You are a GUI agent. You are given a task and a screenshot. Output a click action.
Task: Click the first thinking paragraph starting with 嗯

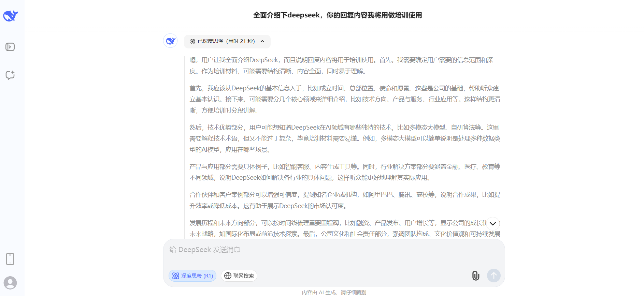341,65
